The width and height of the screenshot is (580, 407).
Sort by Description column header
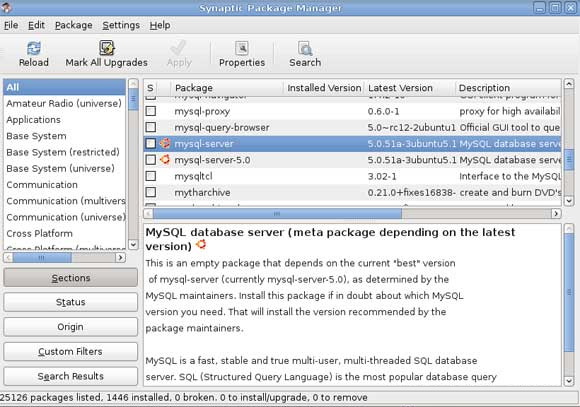point(508,88)
